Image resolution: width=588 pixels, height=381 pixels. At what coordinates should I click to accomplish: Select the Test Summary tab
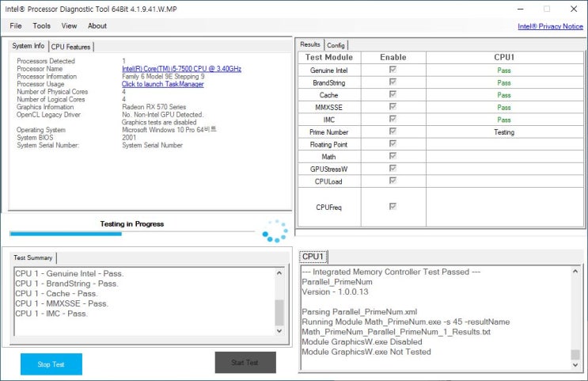click(33, 257)
